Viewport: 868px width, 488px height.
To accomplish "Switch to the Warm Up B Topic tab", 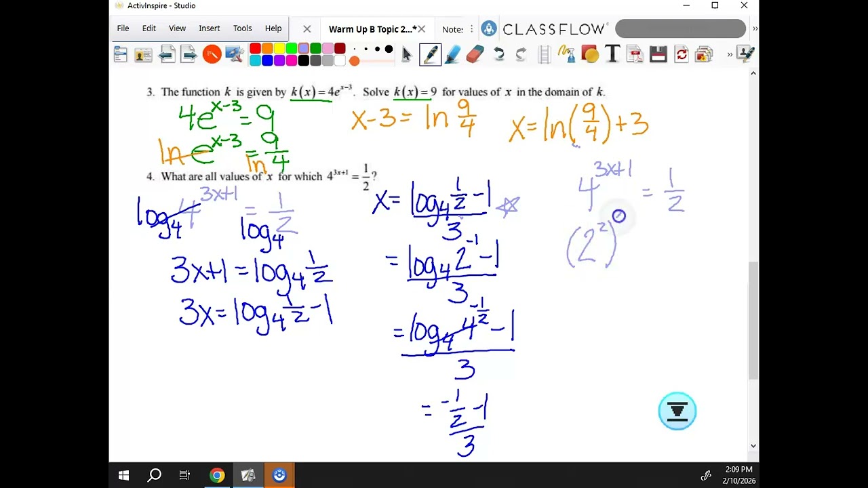I will pos(371,29).
